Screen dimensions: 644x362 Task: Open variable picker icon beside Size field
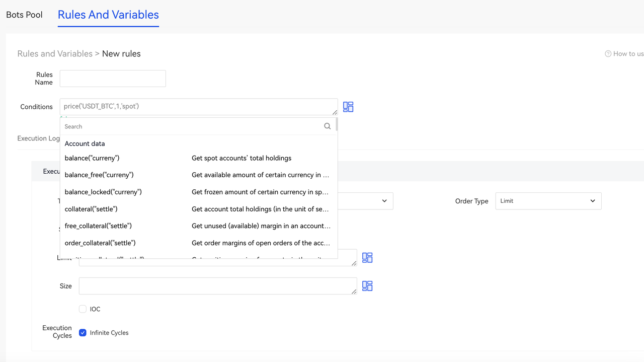[367, 286]
